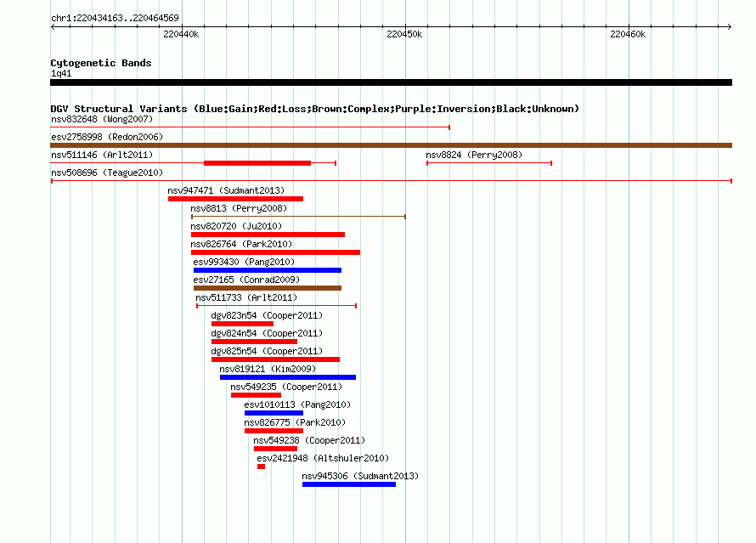Screen dimensions: 756x543
Task: Click the black 1q41 cytogenetic band bar
Action: (391, 82)
